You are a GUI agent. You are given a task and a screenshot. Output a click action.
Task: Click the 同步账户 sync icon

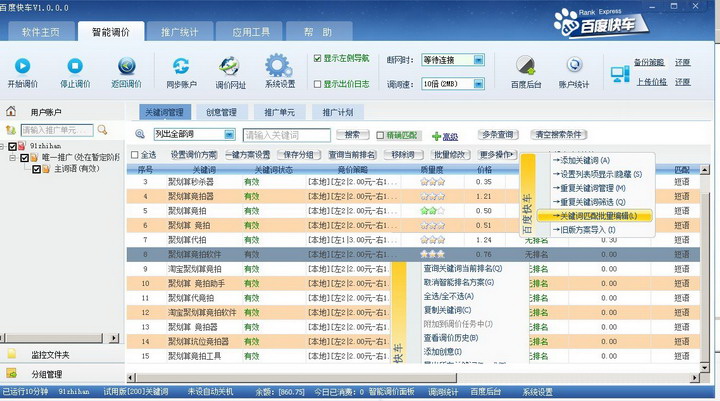(181, 66)
